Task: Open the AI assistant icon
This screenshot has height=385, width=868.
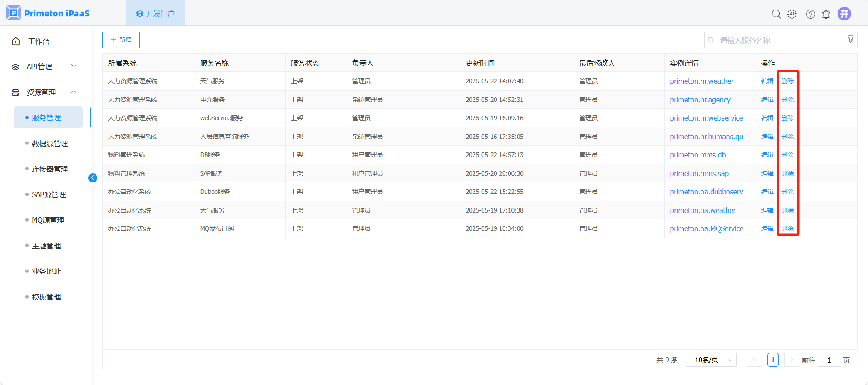Action: (x=792, y=14)
